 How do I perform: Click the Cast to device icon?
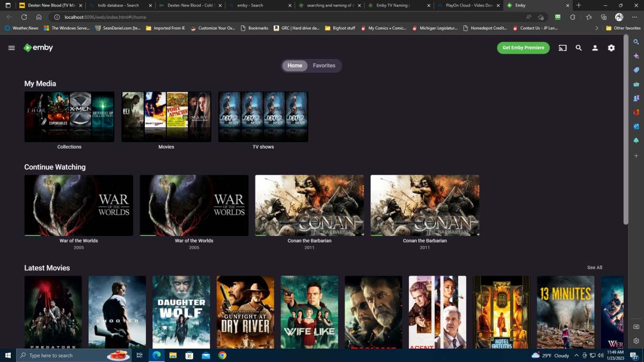pos(562,48)
